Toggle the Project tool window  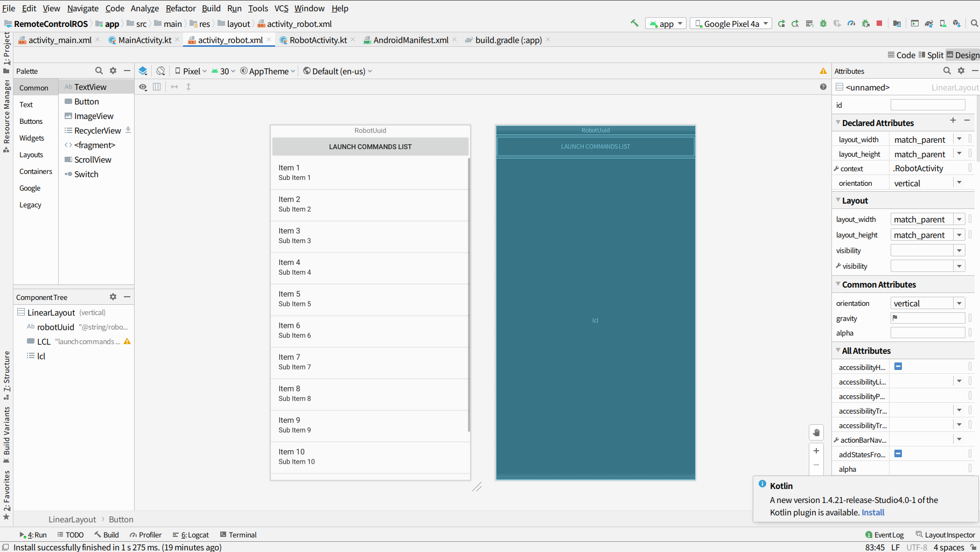tap(6, 52)
